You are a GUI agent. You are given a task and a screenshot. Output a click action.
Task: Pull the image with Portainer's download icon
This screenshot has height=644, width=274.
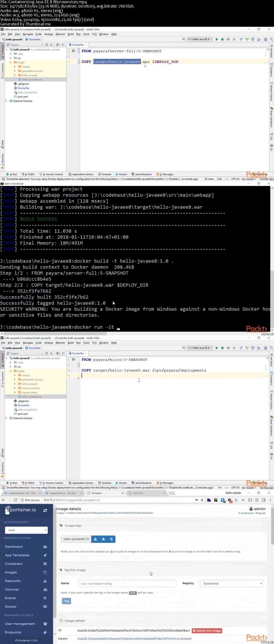coord(103,539)
